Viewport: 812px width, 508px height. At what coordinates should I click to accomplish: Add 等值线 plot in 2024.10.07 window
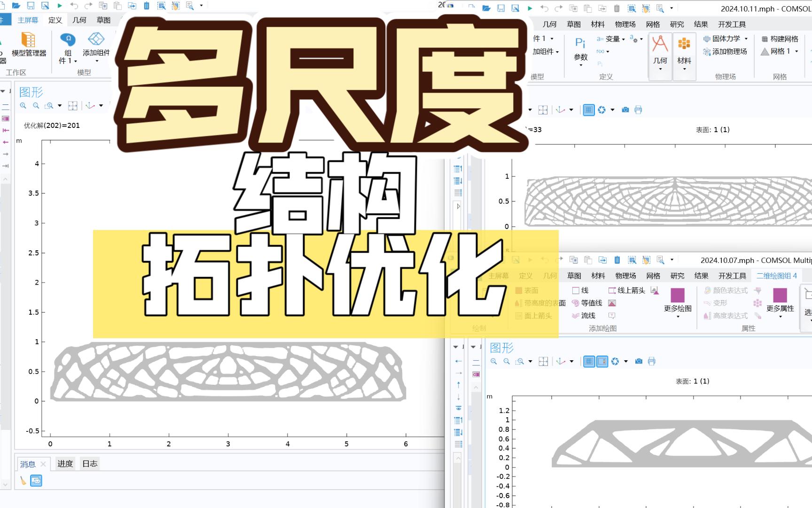(587, 303)
